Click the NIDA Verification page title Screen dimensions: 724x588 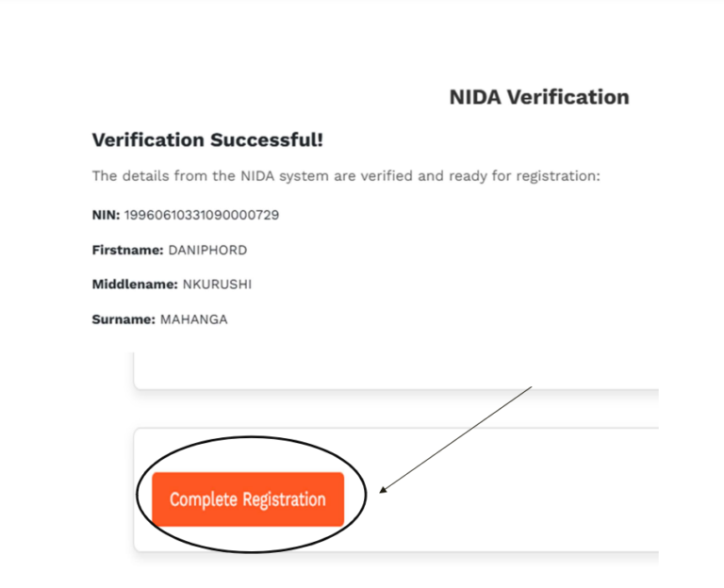[538, 97]
